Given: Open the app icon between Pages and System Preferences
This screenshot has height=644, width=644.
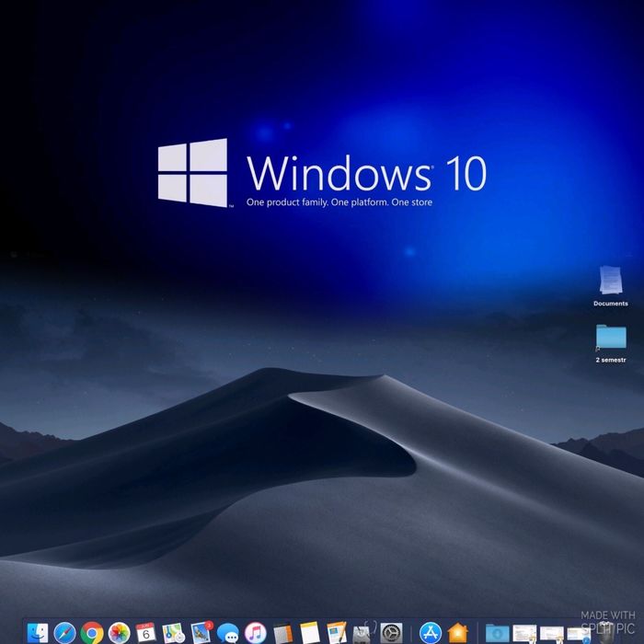Looking at the screenshot, I should pyautogui.click(x=364, y=633).
